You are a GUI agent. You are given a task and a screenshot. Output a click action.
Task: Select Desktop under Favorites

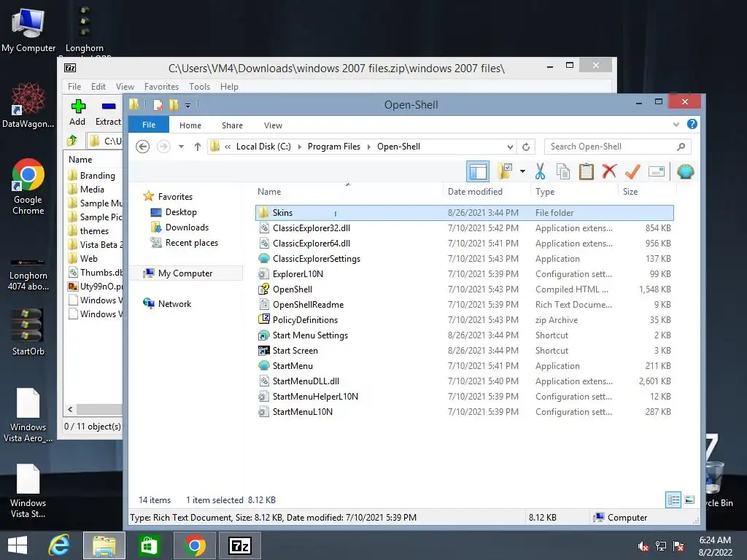click(181, 212)
